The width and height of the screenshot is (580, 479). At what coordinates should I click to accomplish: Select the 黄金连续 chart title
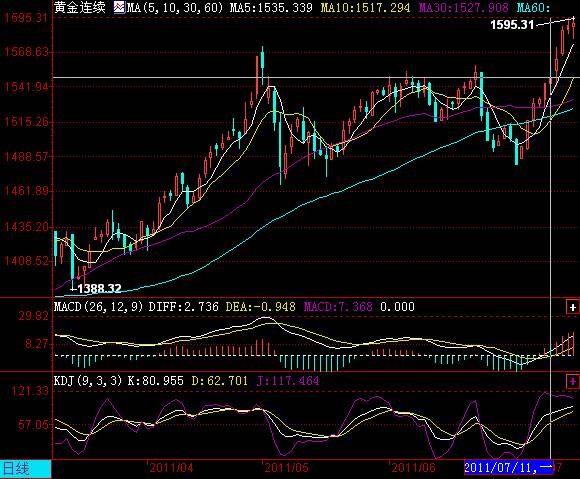[80, 7]
